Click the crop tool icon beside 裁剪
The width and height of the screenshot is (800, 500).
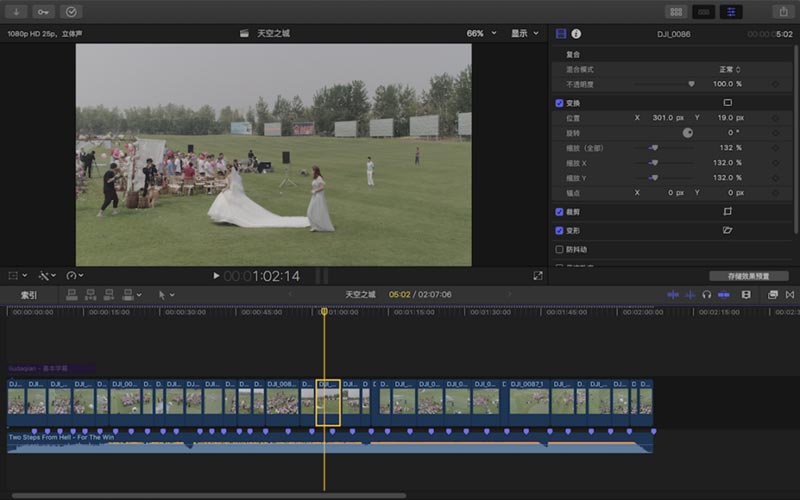[727, 212]
